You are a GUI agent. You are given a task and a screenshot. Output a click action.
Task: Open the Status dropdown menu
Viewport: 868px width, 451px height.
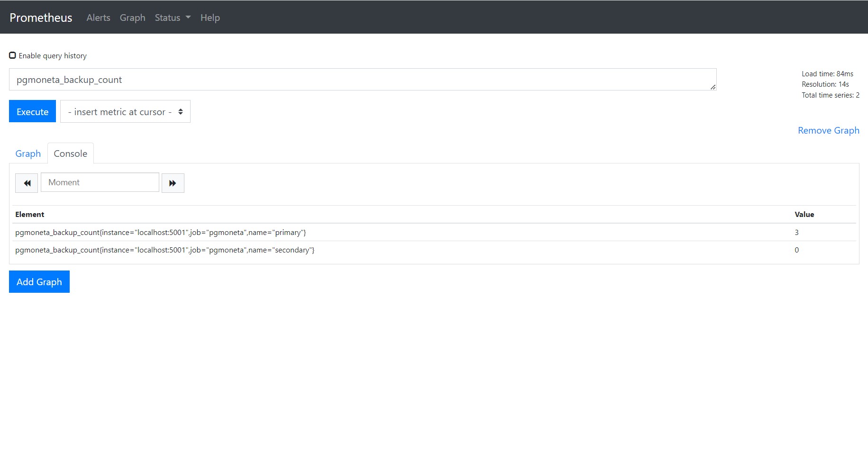173,18
